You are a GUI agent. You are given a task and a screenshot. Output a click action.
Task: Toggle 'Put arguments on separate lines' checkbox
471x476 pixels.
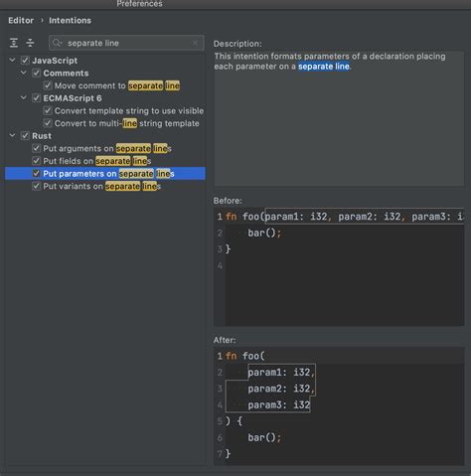coord(36,148)
